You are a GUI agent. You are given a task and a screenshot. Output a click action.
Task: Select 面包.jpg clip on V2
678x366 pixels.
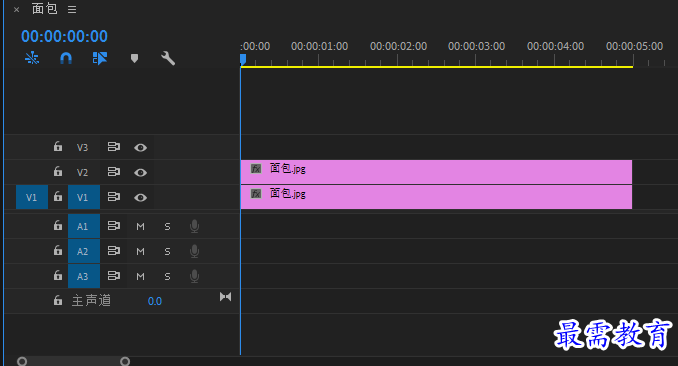pos(436,172)
